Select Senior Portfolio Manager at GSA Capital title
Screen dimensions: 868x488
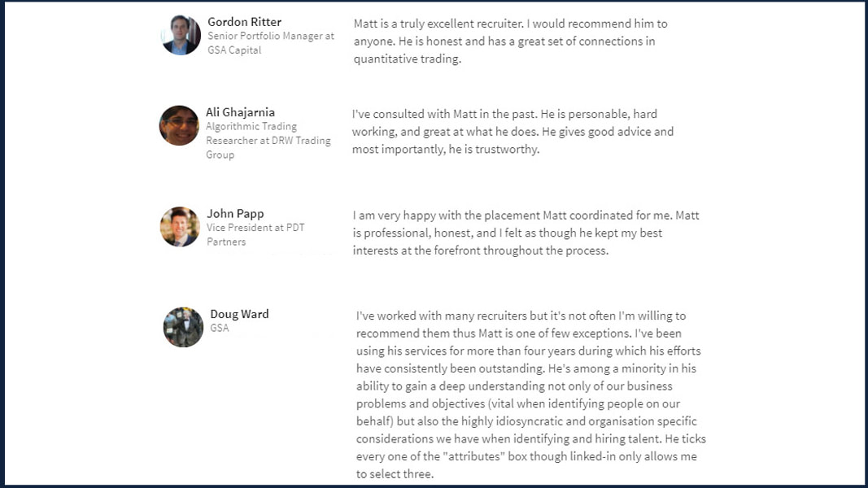click(271, 43)
